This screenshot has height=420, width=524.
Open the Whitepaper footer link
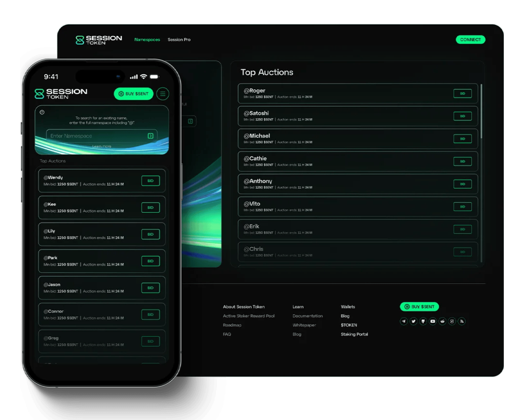tap(304, 325)
